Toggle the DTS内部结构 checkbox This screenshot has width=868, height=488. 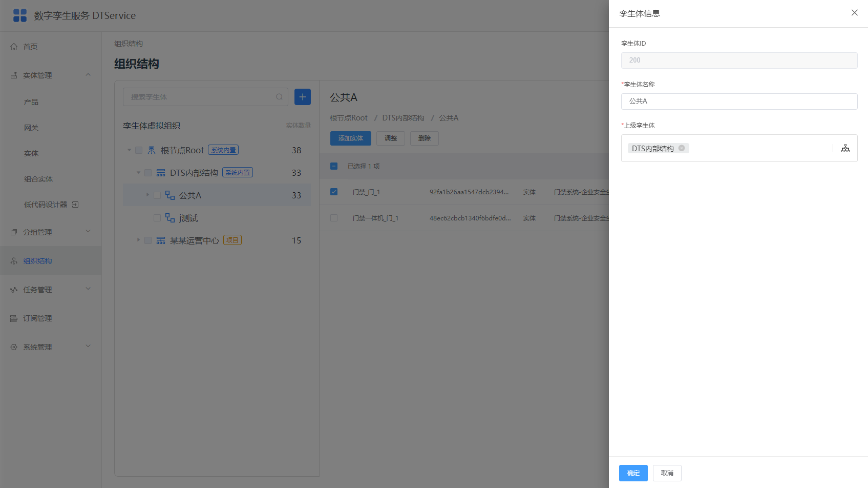148,173
